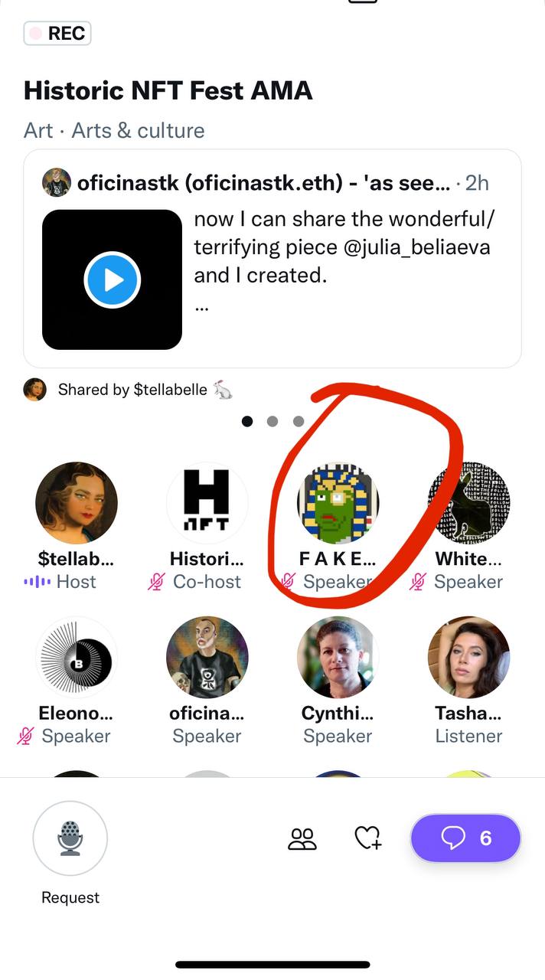Open the White rabbit speaker avatar
Image resolution: width=545 pixels, height=980 pixels.
tap(468, 502)
